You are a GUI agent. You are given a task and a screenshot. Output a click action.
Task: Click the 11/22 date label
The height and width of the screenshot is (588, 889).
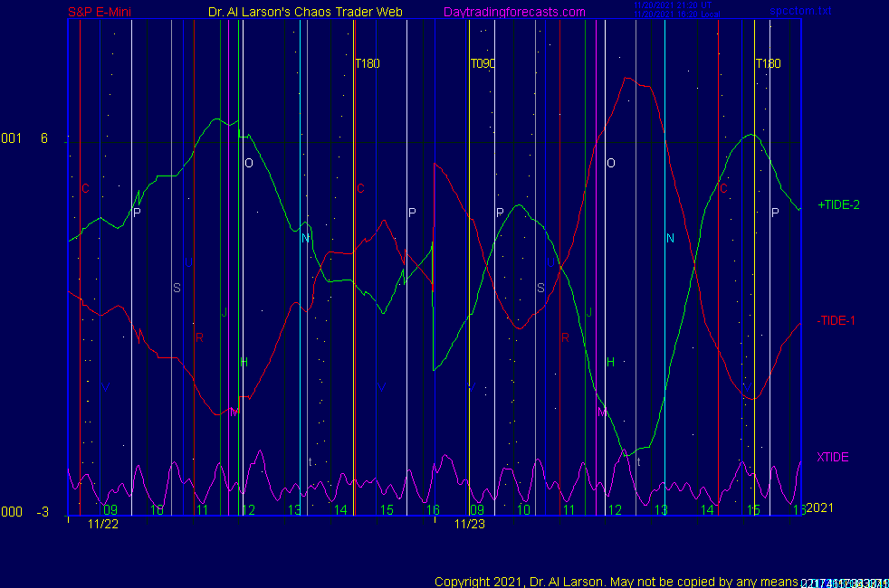click(x=102, y=524)
